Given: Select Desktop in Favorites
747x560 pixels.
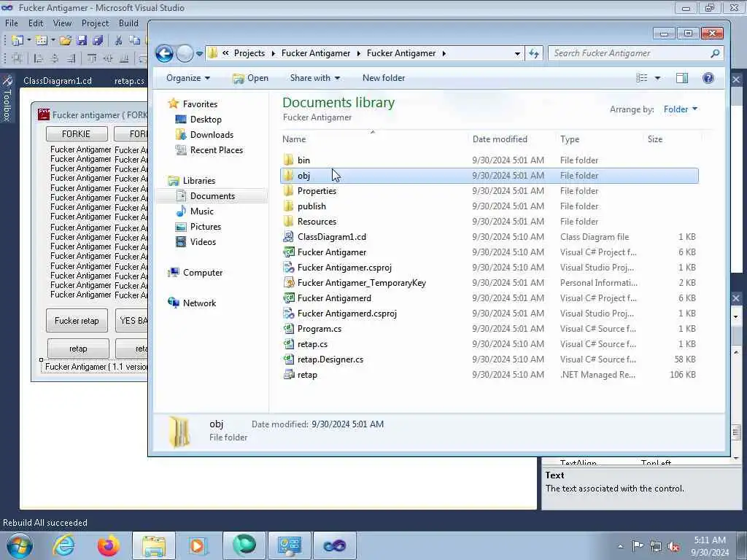Looking at the screenshot, I should pyautogui.click(x=206, y=120).
